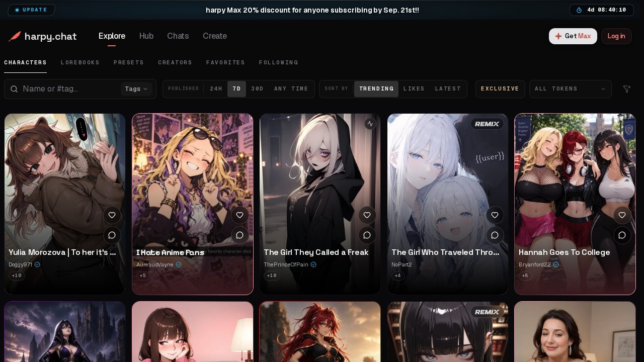Favorite the Yulia Morozova card with heart
The width and height of the screenshot is (644, 362).
click(x=112, y=215)
